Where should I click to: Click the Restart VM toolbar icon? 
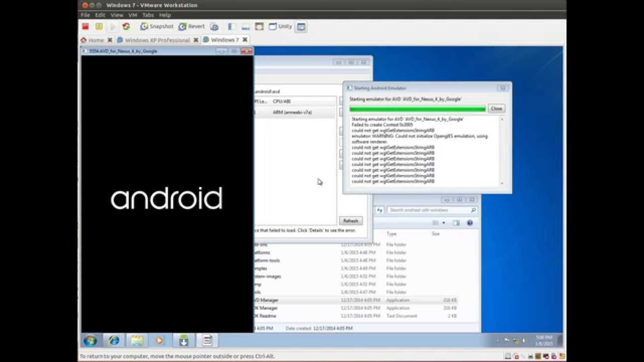[x=126, y=27]
